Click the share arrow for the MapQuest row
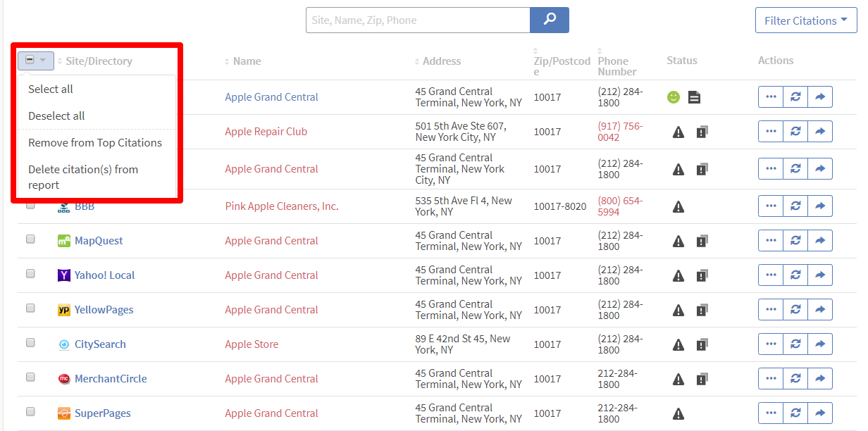The height and width of the screenshot is (431, 868). click(x=820, y=241)
